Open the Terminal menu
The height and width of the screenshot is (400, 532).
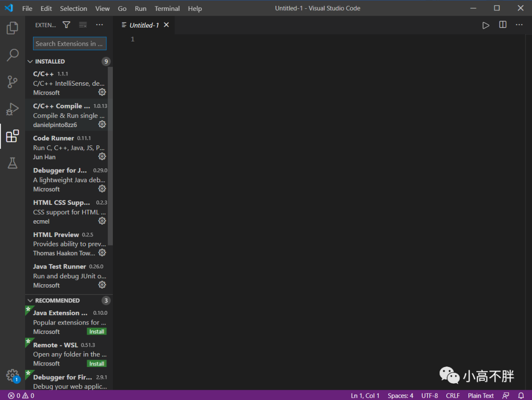pyautogui.click(x=167, y=8)
